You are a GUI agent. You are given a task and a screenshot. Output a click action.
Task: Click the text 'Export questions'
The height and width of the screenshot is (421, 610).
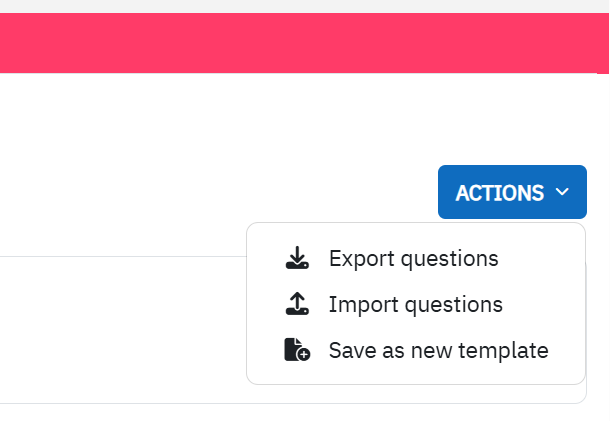click(414, 258)
